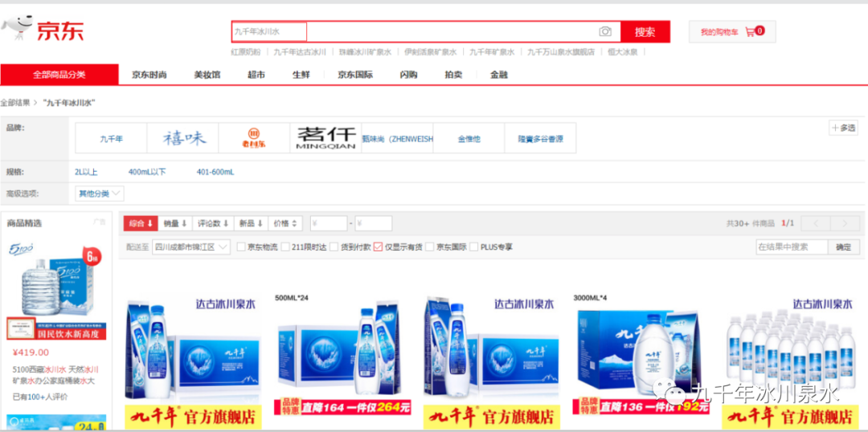
Task: Open the delivery location dropdown 四川成都市锦江区
Action: point(191,247)
